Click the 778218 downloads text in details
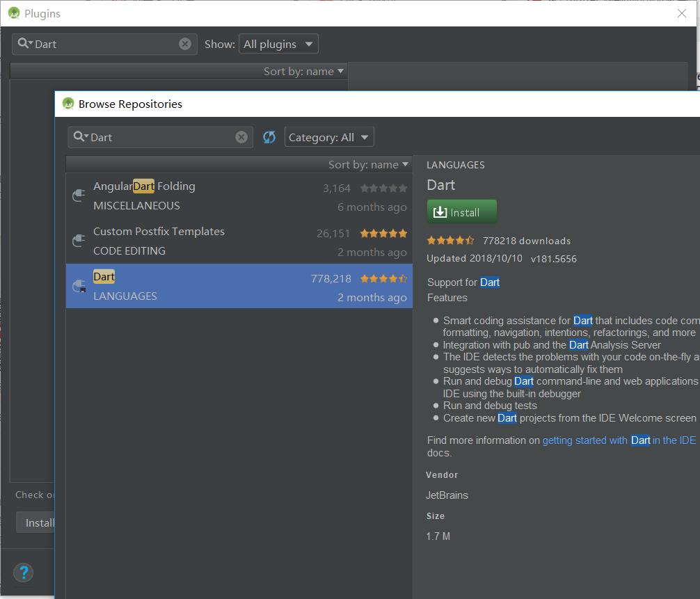 pos(527,241)
